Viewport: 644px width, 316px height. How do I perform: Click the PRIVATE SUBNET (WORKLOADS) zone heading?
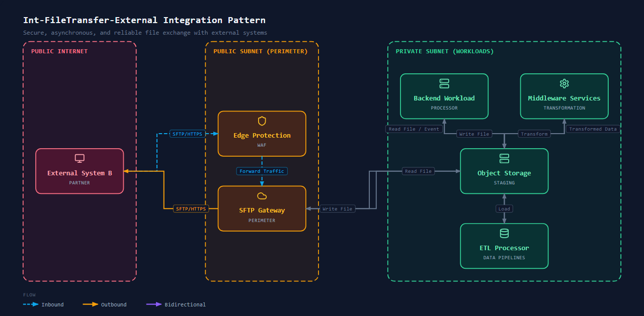point(445,51)
